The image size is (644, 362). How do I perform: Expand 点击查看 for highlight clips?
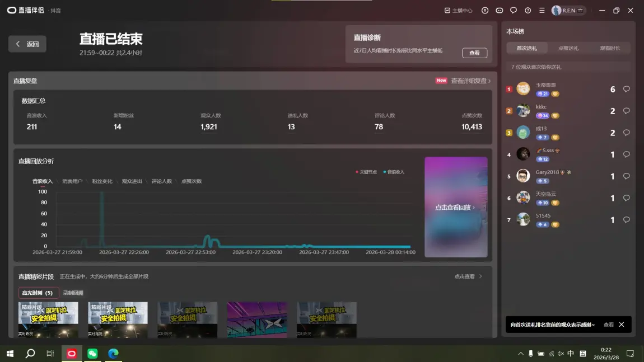(468, 276)
